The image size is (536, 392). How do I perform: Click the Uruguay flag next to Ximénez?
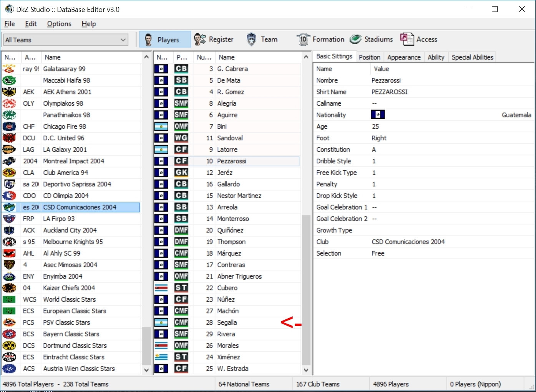point(161,357)
